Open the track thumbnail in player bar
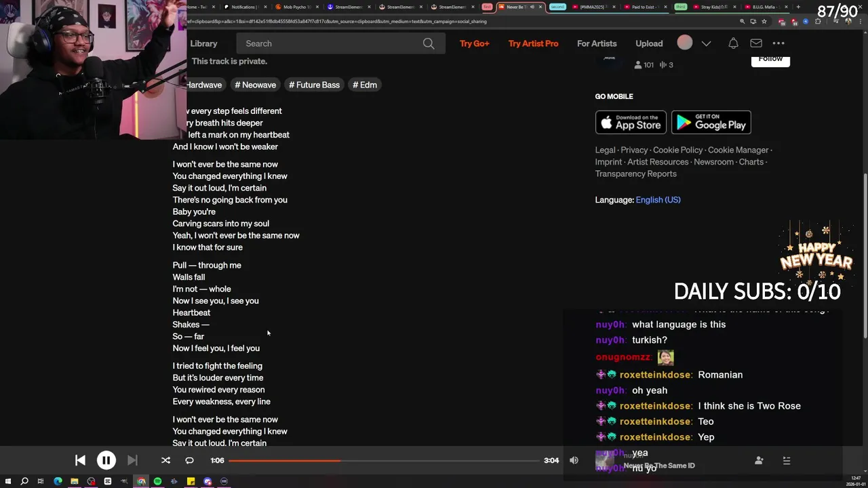The image size is (868, 488). (x=605, y=461)
